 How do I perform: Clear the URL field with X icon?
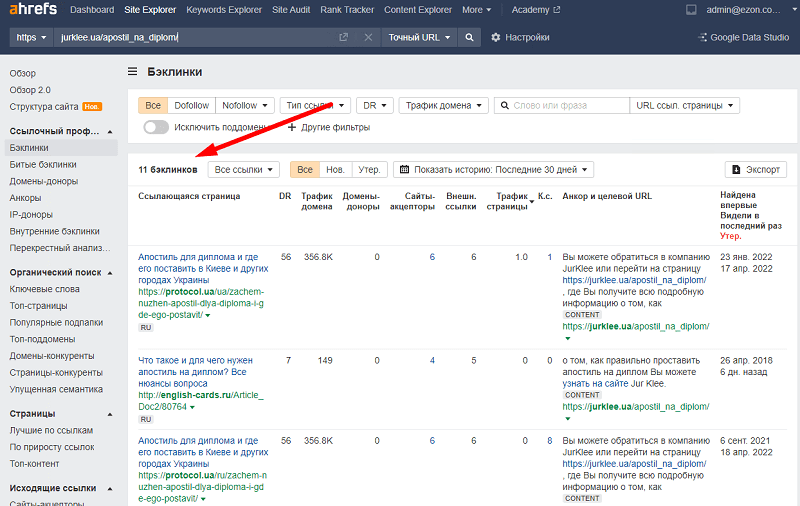click(x=368, y=37)
